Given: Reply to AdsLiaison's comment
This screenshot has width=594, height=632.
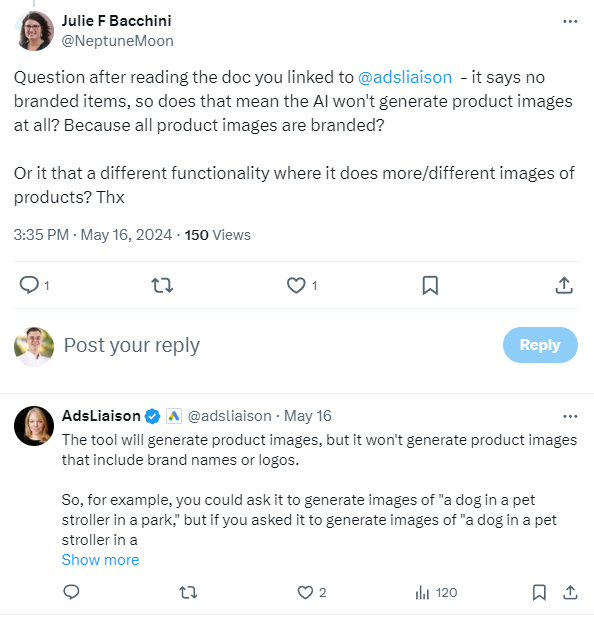Looking at the screenshot, I should tap(71, 592).
